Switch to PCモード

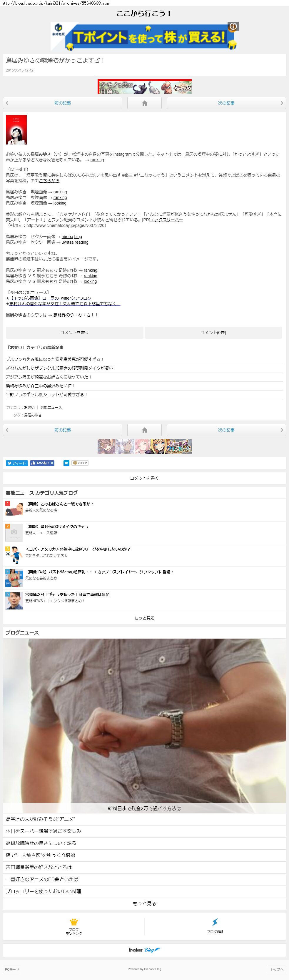12,969
